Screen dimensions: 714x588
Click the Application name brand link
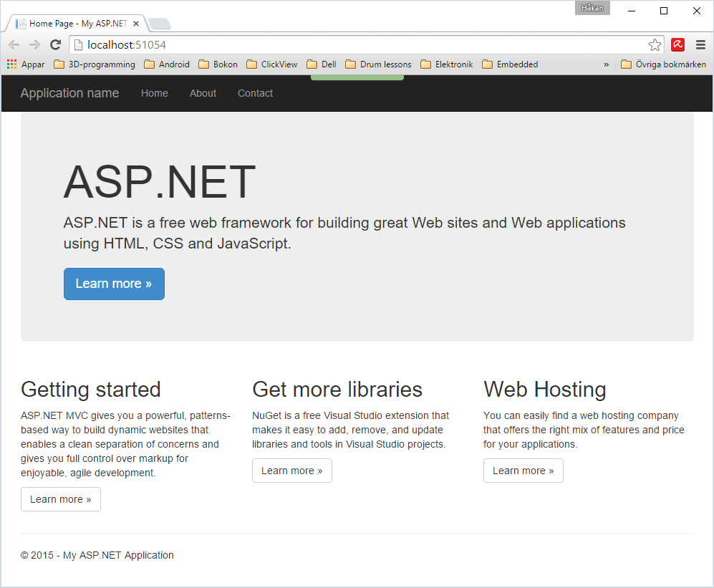pos(69,93)
